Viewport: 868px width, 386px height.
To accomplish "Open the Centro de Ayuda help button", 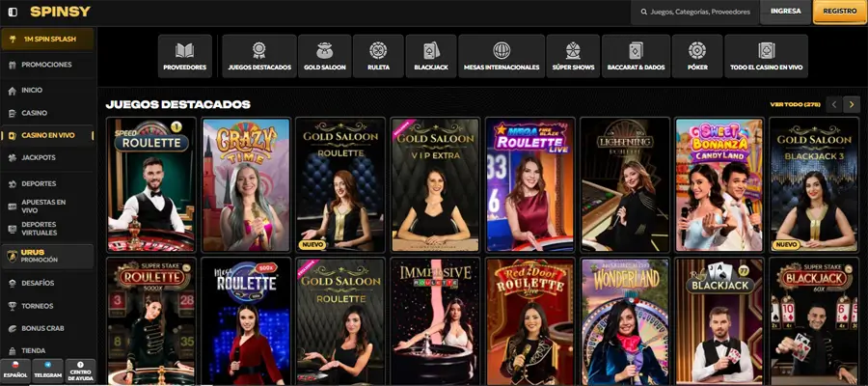I will (x=80, y=372).
